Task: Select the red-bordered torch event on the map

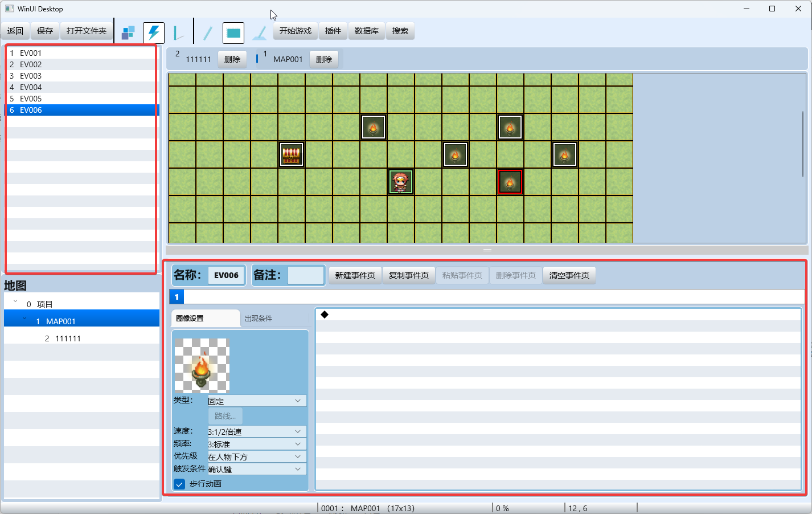Action: click(510, 182)
